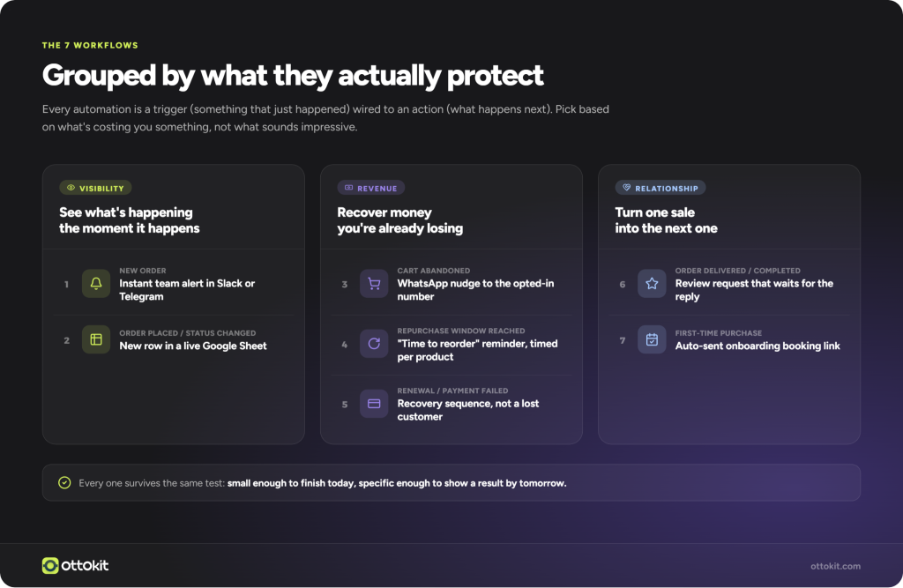
Task: Click the green checkmark circle in footer note
Action: (x=64, y=482)
